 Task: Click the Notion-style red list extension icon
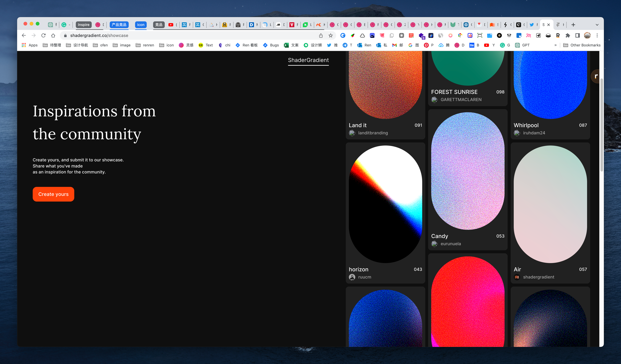pos(411,35)
